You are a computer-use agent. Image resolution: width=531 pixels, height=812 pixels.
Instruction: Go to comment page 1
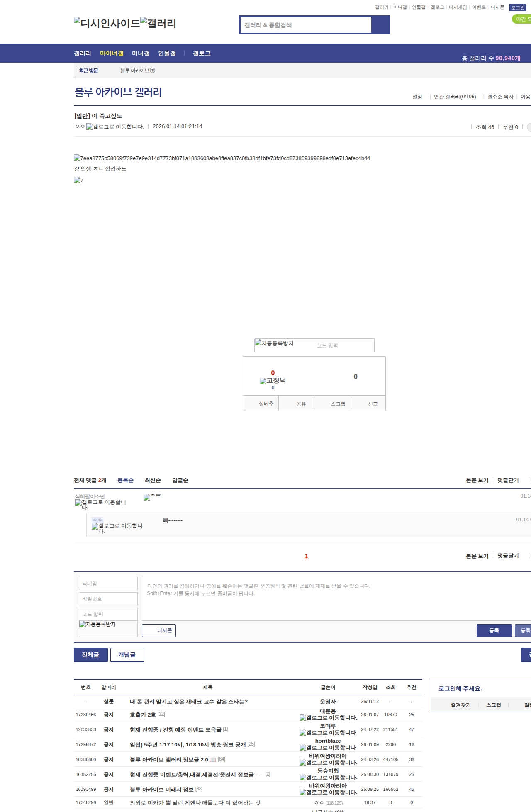pos(307,556)
